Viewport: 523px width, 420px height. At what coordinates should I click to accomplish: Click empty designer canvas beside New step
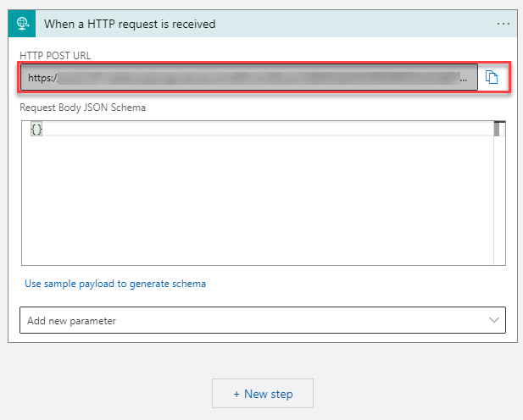(407, 394)
